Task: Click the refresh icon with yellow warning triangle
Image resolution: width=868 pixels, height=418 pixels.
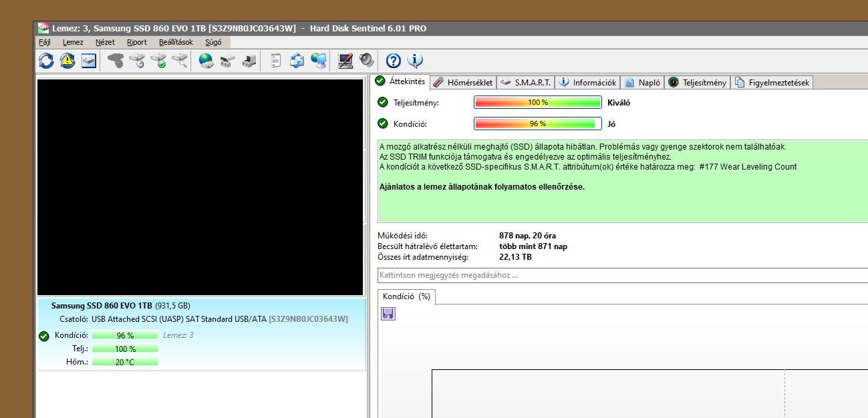Action: [67, 61]
